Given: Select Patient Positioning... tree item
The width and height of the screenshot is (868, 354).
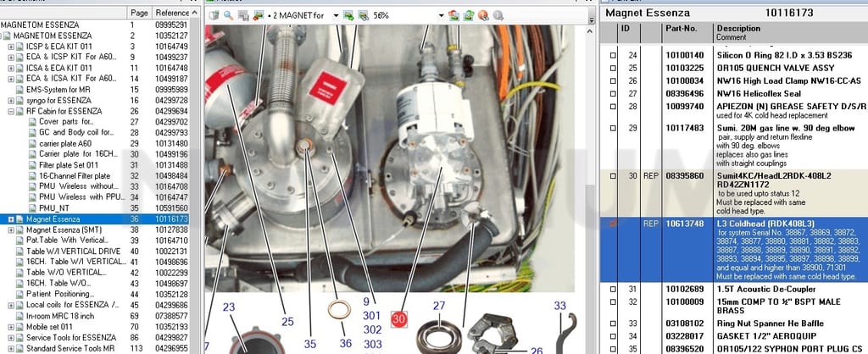Looking at the screenshot, I should click(60, 295).
